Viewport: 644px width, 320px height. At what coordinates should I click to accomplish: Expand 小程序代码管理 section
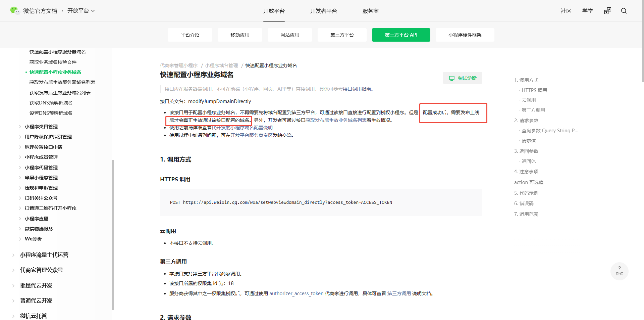point(41,168)
